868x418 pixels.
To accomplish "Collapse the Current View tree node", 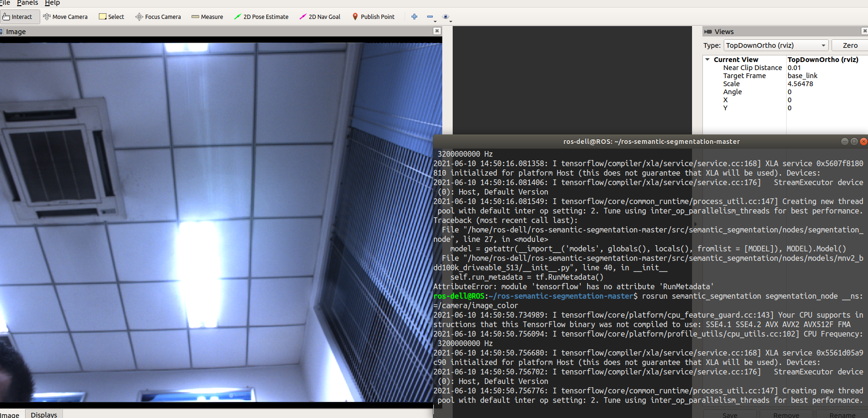I will pos(708,60).
